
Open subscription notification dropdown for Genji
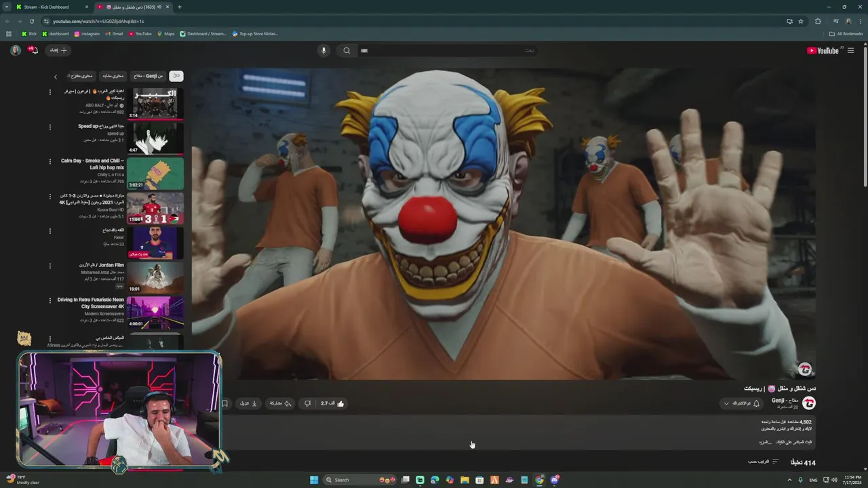click(x=741, y=404)
